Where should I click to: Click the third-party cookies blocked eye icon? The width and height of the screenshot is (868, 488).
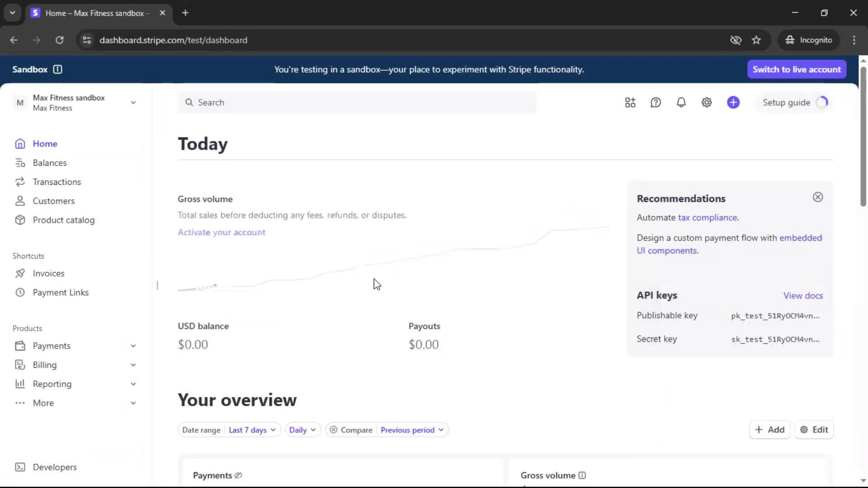pos(736,40)
